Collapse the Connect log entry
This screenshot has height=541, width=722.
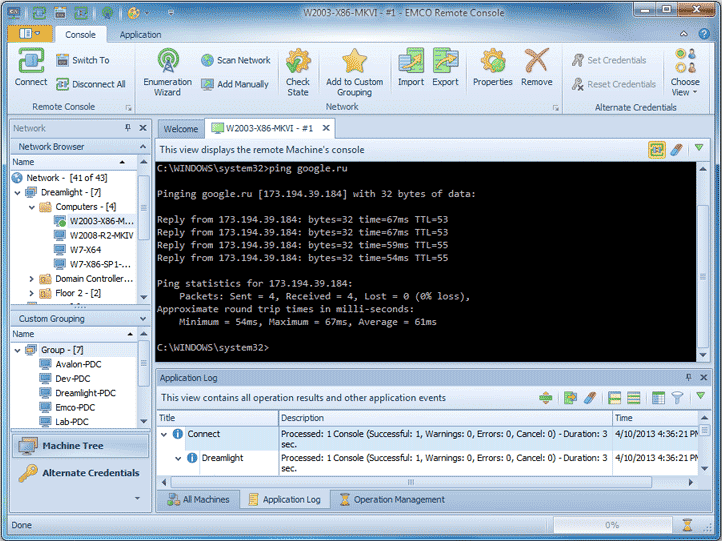click(164, 434)
